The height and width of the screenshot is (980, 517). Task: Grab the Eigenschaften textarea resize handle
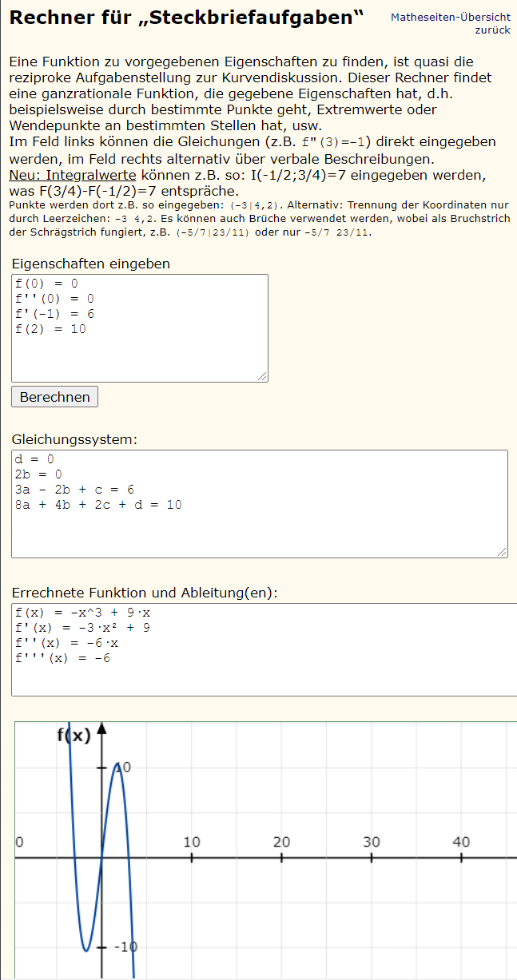(x=262, y=376)
